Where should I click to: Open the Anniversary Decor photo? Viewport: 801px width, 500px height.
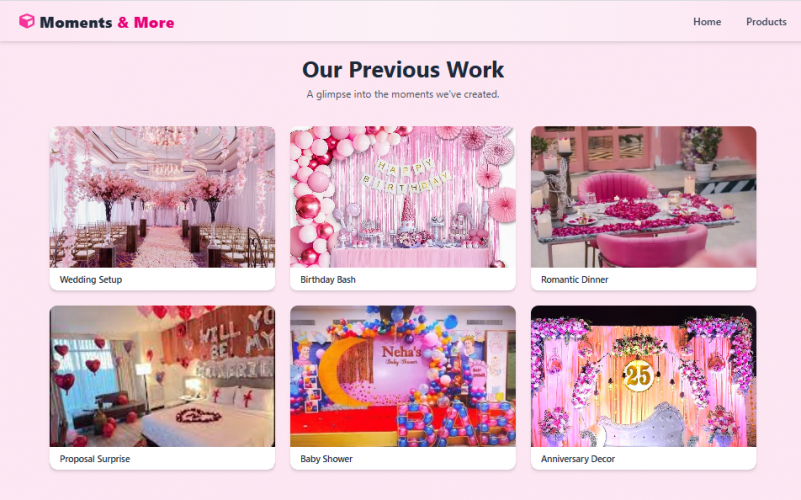click(644, 376)
